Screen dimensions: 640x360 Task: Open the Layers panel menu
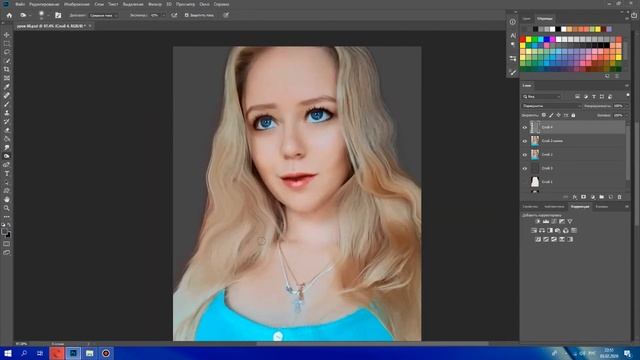(x=627, y=86)
